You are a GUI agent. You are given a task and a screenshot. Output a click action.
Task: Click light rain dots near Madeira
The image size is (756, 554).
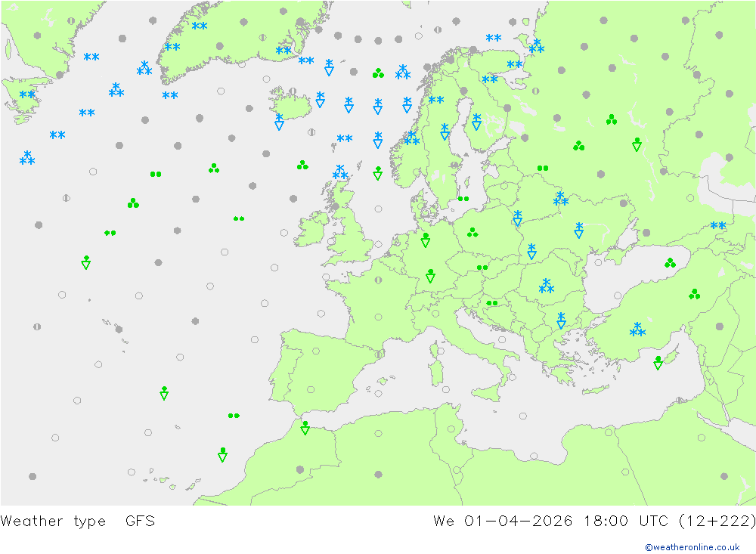click(x=234, y=416)
